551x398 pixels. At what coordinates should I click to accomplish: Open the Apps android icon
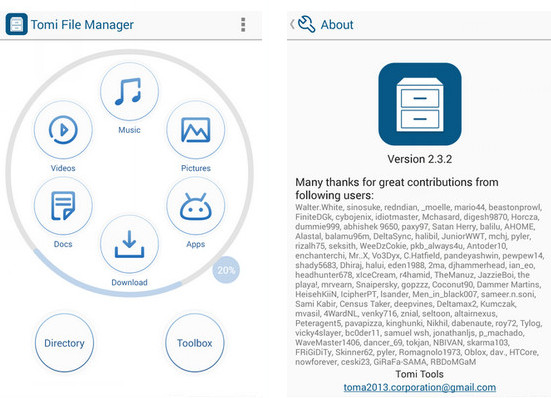(x=195, y=206)
